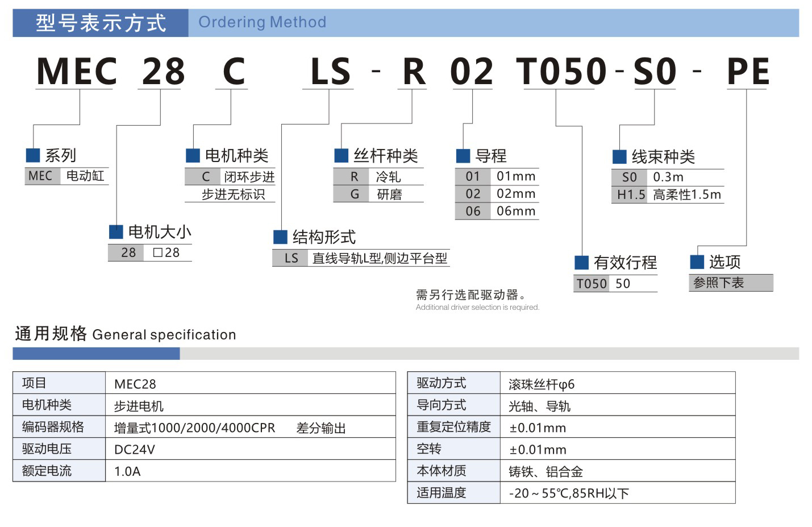Click the '直线导轨L型,侧边平台型' description
812x527 pixels.
(x=380, y=259)
